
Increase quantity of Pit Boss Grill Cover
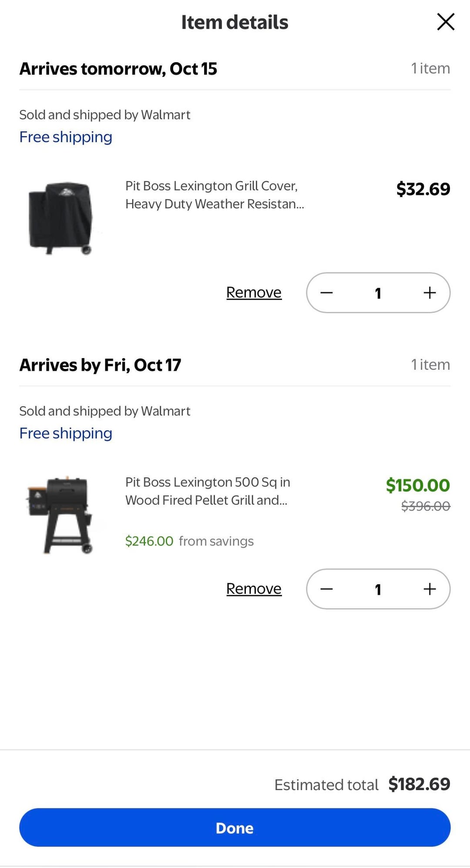click(x=430, y=293)
